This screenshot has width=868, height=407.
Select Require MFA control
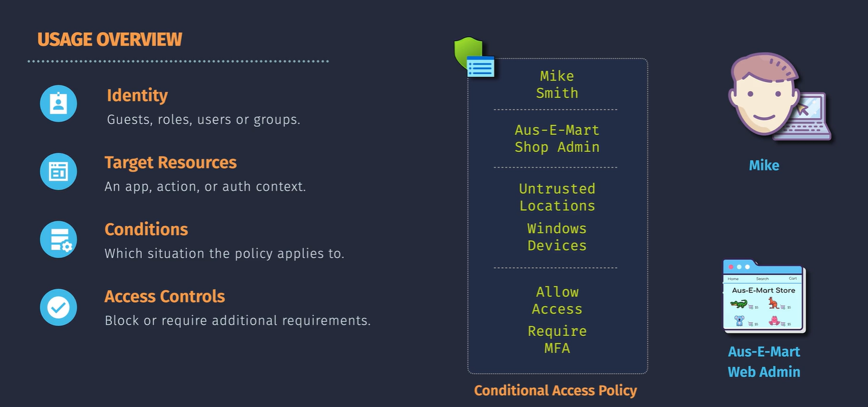pos(557,339)
